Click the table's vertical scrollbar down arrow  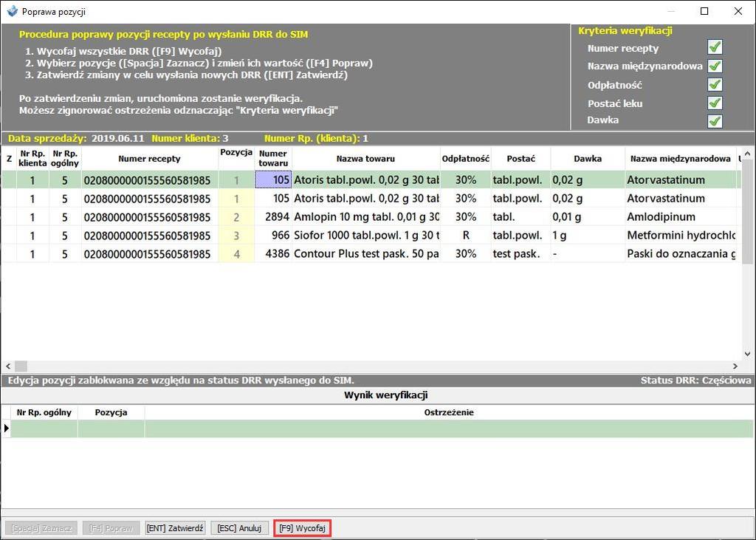[x=747, y=354]
